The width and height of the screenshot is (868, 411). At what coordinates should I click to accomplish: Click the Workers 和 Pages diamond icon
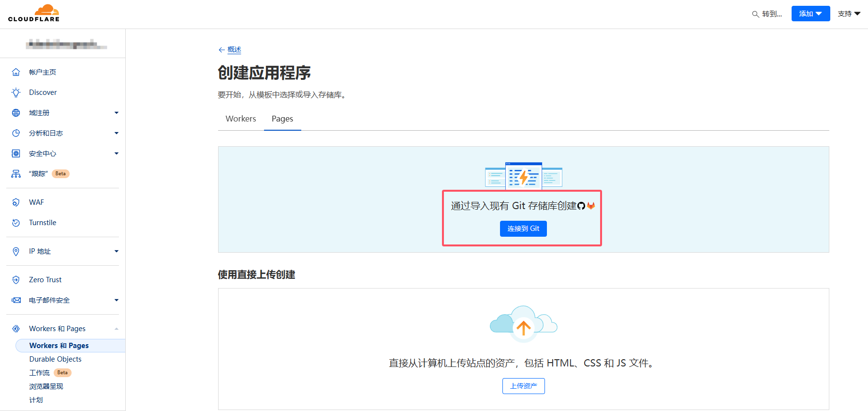coord(16,329)
